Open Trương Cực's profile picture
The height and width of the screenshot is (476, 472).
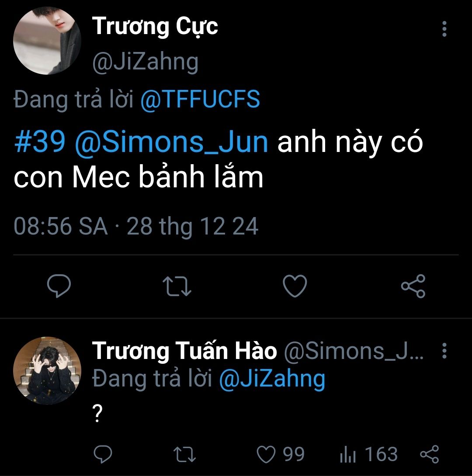pyautogui.click(x=47, y=41)
